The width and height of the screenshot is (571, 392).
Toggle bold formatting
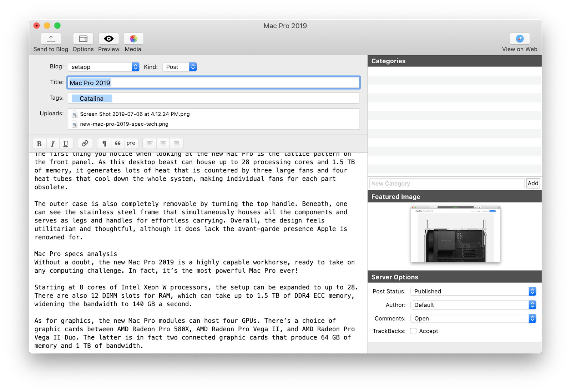pos(39,144)
